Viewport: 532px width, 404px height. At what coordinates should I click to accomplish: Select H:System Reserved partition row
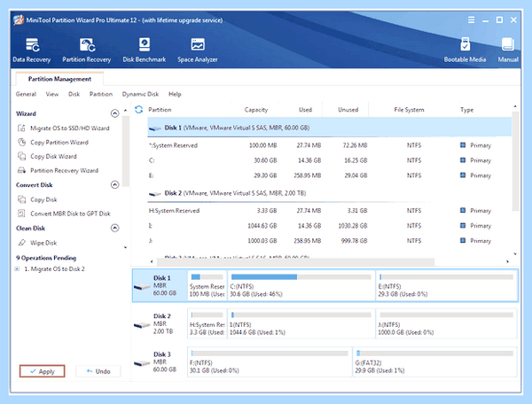click(330, 211)
